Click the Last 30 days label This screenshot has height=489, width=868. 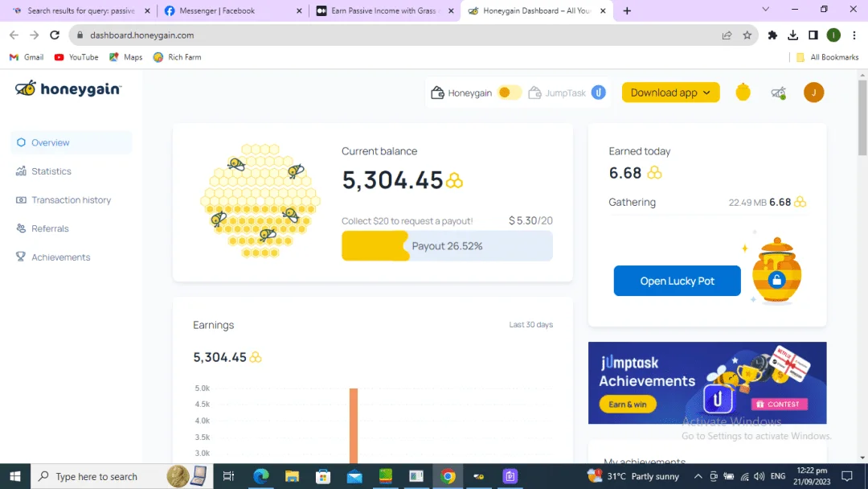531,324
